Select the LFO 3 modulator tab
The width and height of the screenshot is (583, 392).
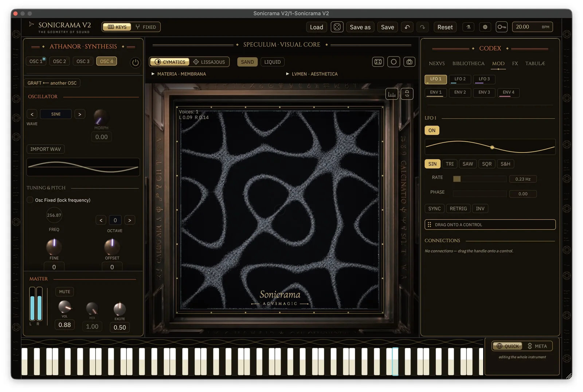tap(484, 79)
